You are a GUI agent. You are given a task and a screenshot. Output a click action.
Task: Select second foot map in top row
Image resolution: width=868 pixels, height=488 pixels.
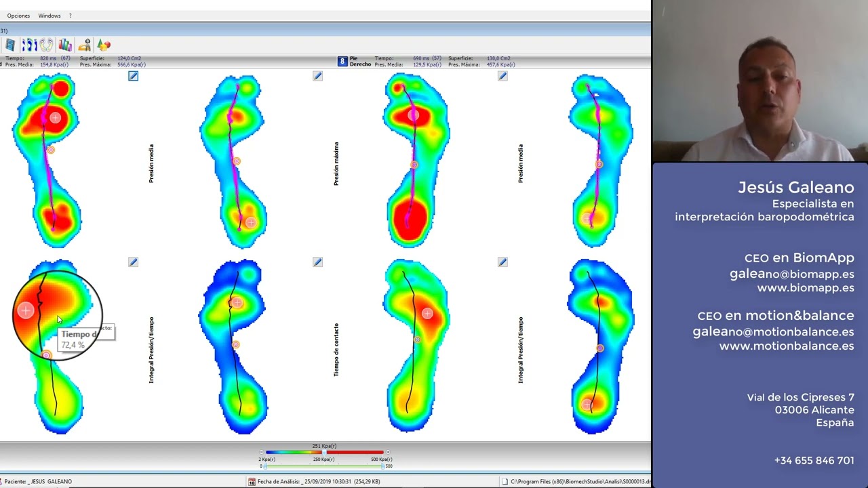pyautogui.click(x=233, y=160)
